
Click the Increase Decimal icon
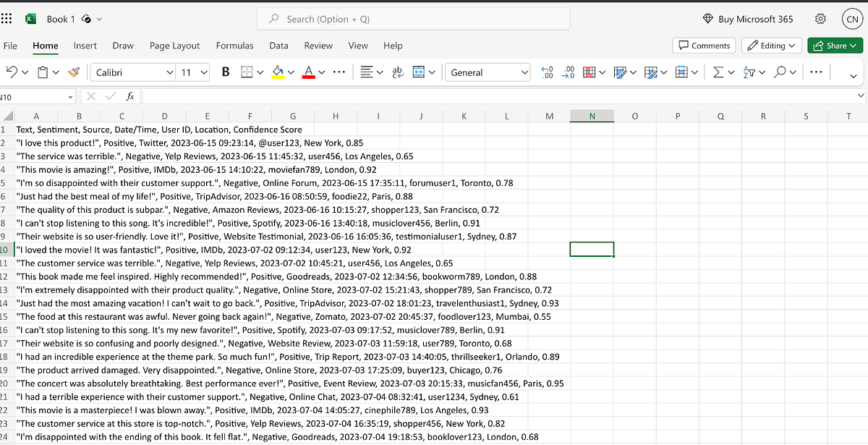(546, 72)
